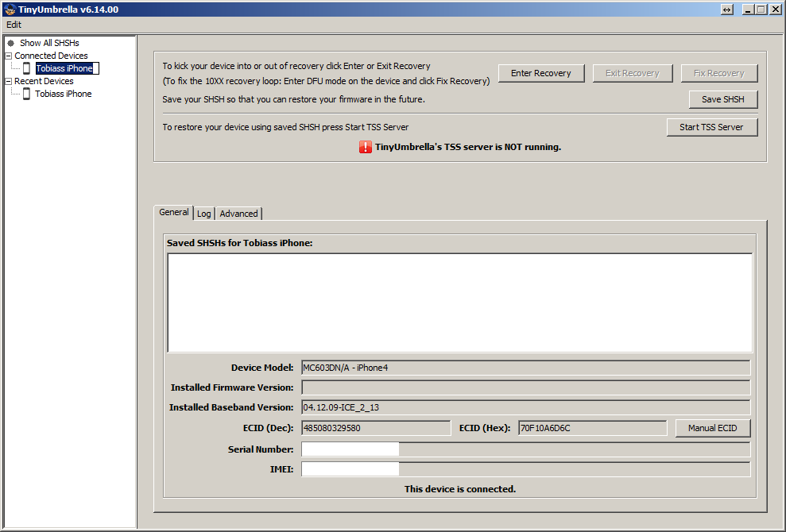Maximize the TinyUmbrella window
The width and height of the screenshot is (786, 532).
pos(761,10)
